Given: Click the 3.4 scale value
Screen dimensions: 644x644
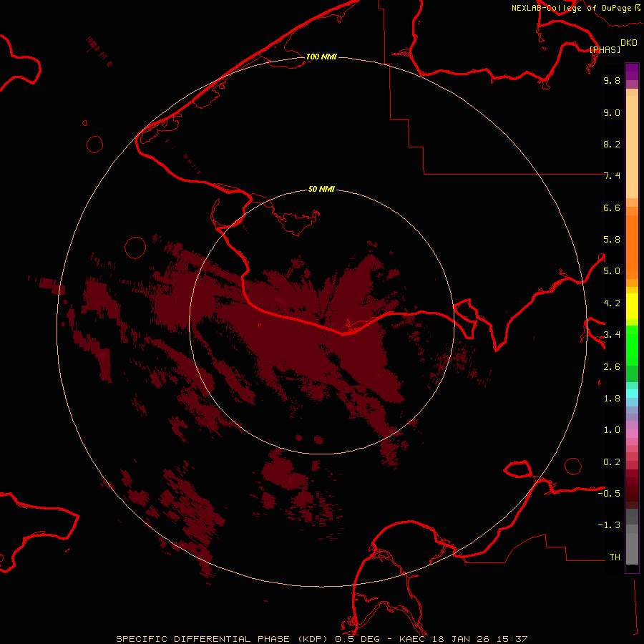Looking at the screenshot, I should click(x=612, y=335).
